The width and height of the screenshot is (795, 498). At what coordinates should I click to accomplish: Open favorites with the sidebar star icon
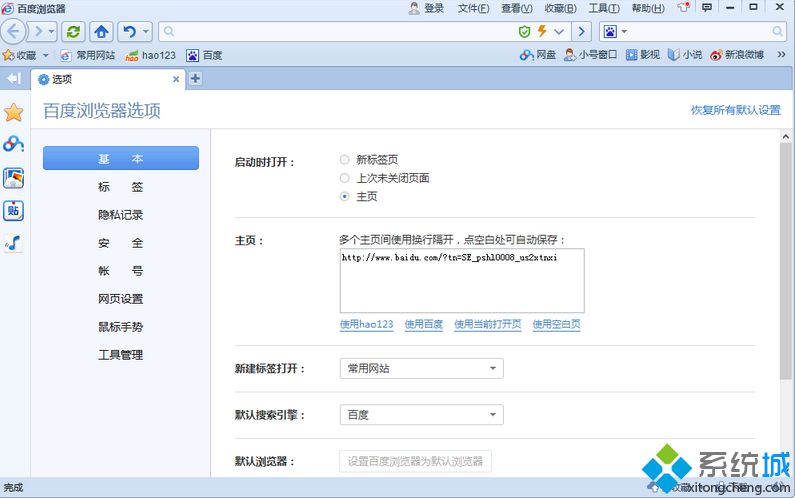coord(13,112)
